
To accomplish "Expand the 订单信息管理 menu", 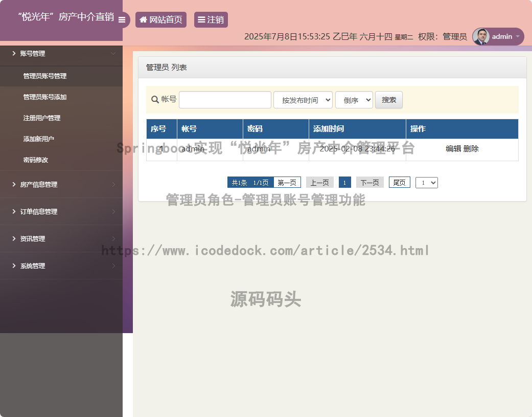I will tap(61, 211).
